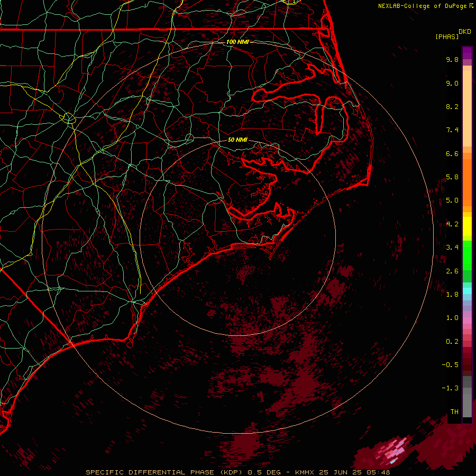This screenshot has width=476, height=476.
Task: Click the 1.8 value on the color scale
Action: pyautogui.click(x=452, y=295)
